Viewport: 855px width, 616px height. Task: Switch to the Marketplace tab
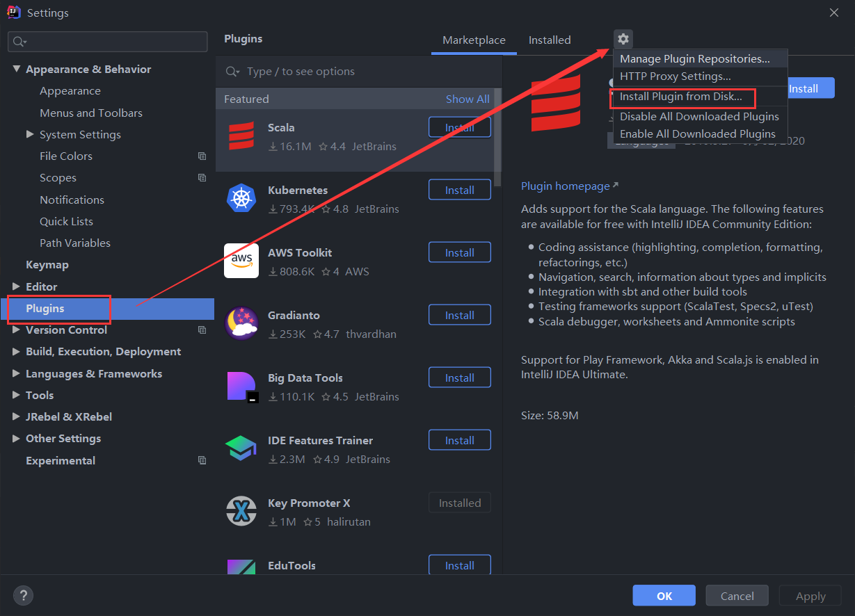click(x=474, y=40)
